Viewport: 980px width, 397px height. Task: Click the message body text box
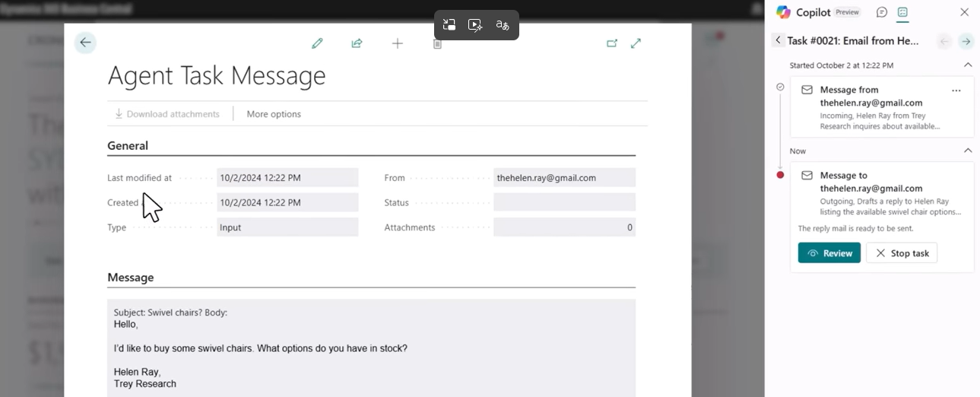(371, 348)
